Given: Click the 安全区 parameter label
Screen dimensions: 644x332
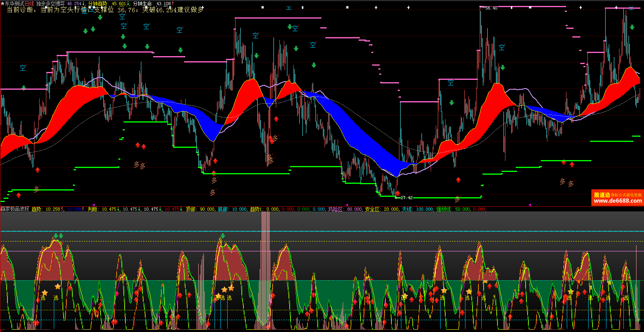Looking at the screenshot, I should point(372,209).
